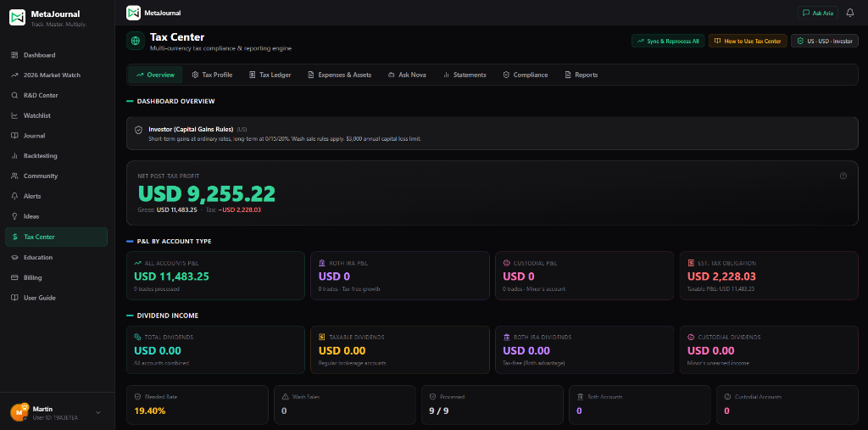The width and height of the screenshot is (868, 430).
Task: Switch to the Tax Ledger tab
Action: [x=270, y=75]
